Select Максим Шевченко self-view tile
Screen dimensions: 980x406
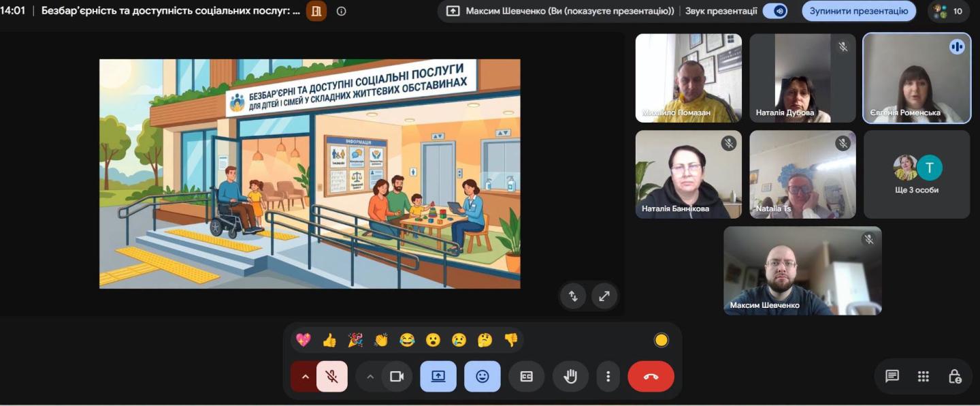pos(802,270)
